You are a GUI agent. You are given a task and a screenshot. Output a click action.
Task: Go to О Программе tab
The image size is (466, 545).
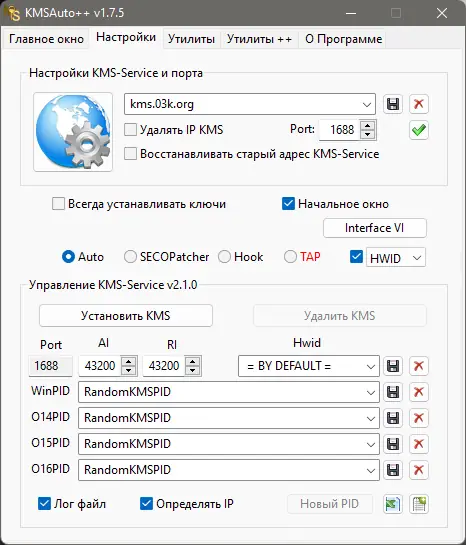[343, 39]
